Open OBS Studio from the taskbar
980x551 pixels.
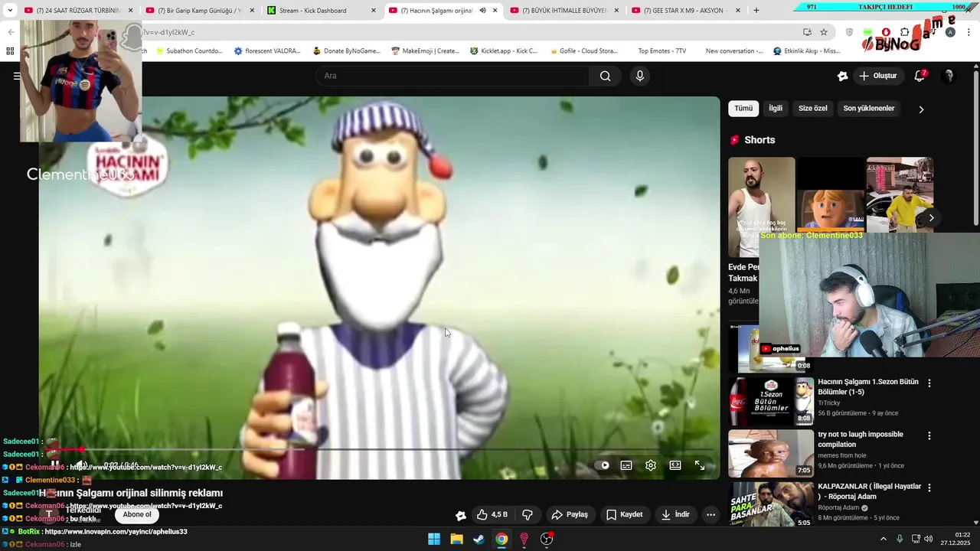point(547,539)
